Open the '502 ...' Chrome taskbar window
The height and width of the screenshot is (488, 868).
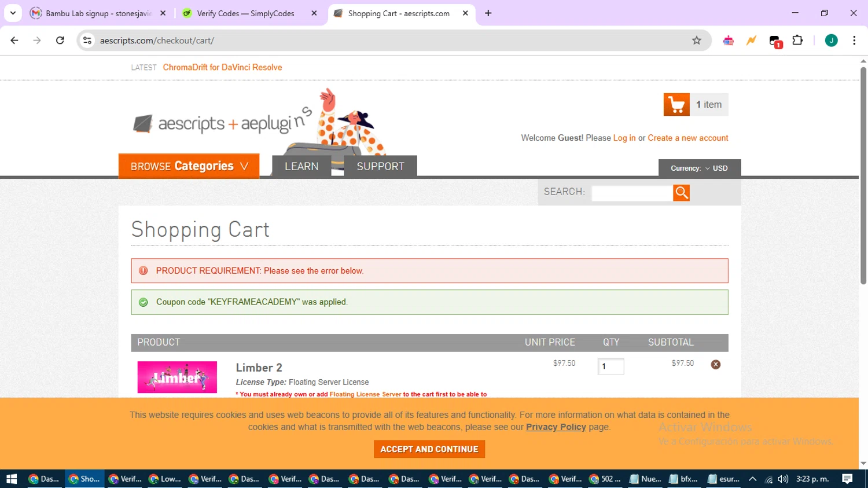pyautogui.click(x=604, y=479)
